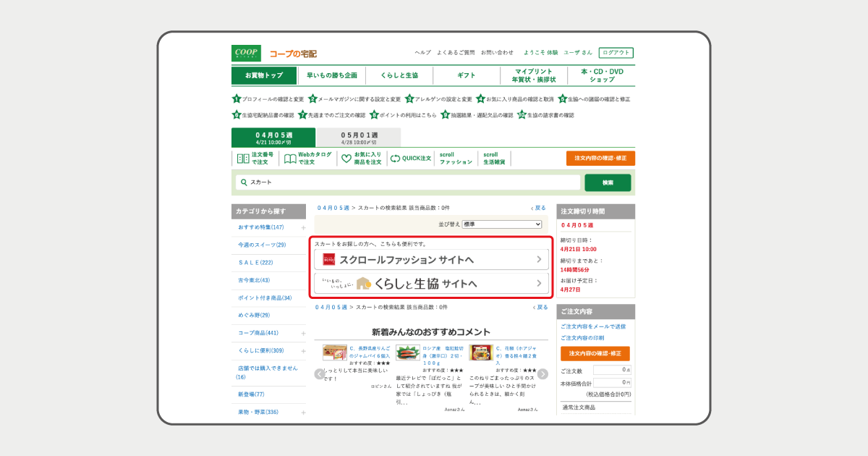Open star 4 お気に入り商品の確認と取消

coord(515,99)
